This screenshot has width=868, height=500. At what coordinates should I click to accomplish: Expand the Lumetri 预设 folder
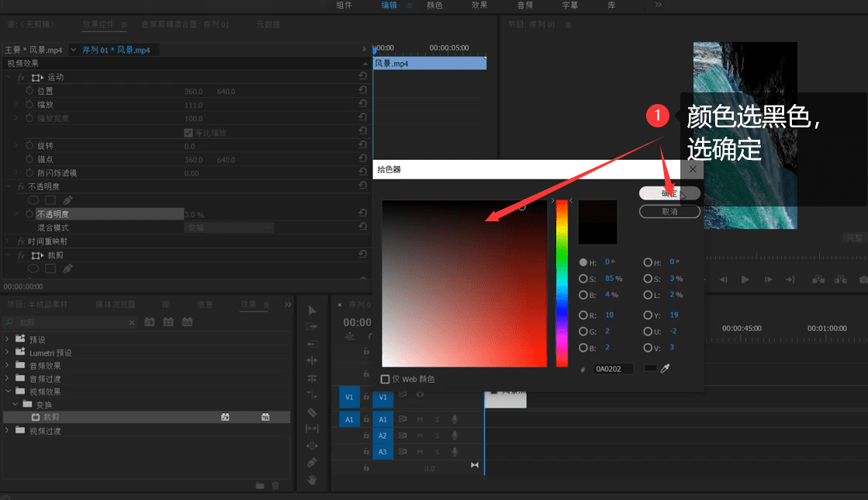click(7, 352)
